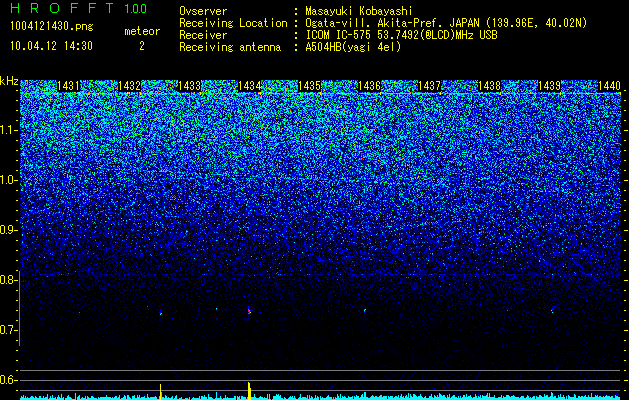
Task: Click the yellow power spike under 1432
Action: pyautogui.click(x=160, y=391)
